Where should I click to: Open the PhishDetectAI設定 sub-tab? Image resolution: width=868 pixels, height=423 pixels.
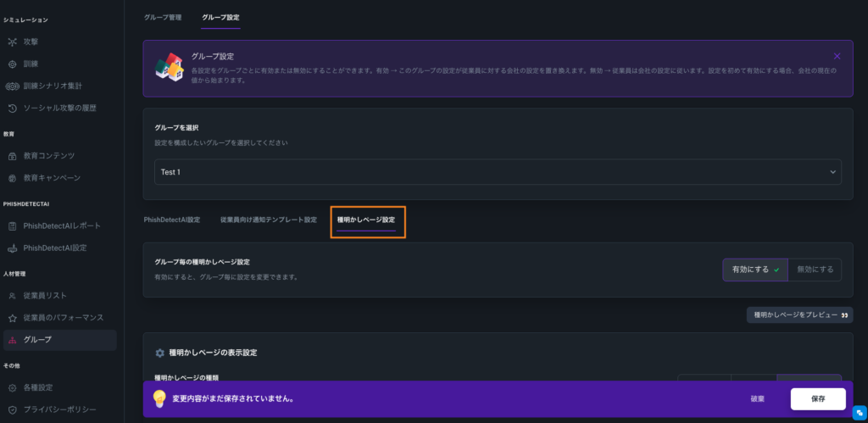point(172,220)
